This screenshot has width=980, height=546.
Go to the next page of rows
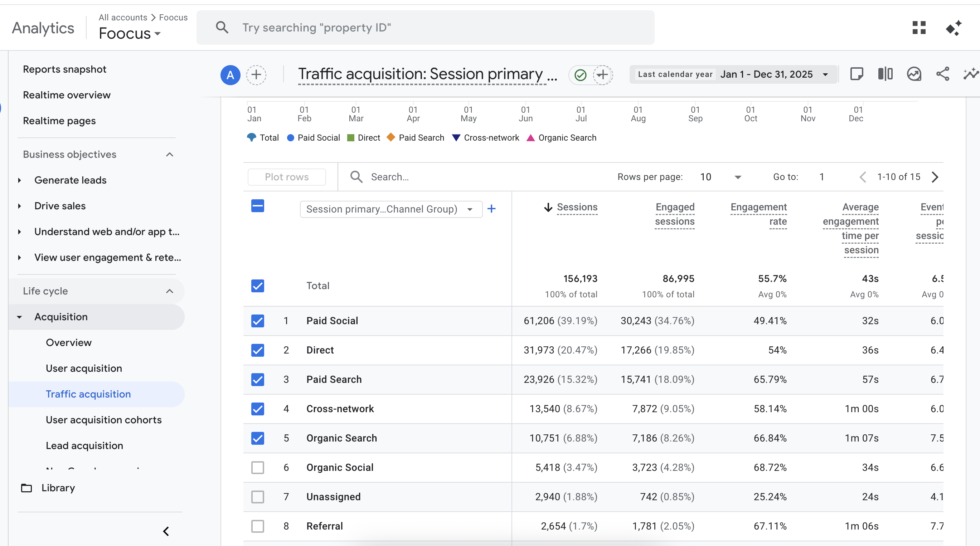click(x=935, y=177)
